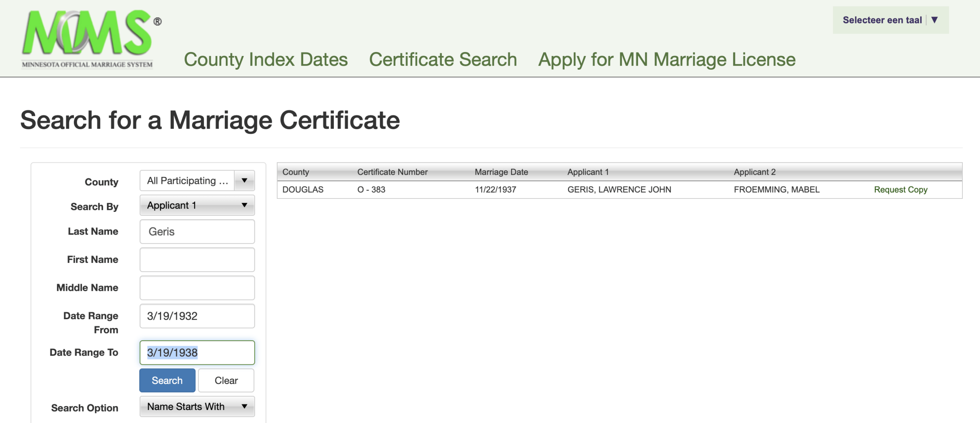Open County Index Dates page
The image size is (980, 423).
[266, 59]
